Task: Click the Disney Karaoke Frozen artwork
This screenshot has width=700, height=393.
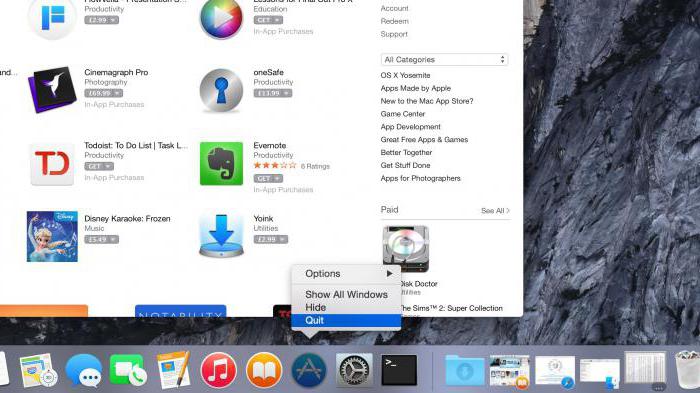Action: click(x=52, y=237)
